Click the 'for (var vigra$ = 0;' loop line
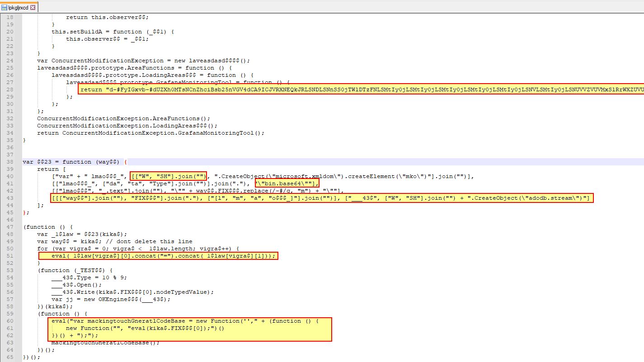This screenshot has width=644, height=362. click(x=138, y=249)
